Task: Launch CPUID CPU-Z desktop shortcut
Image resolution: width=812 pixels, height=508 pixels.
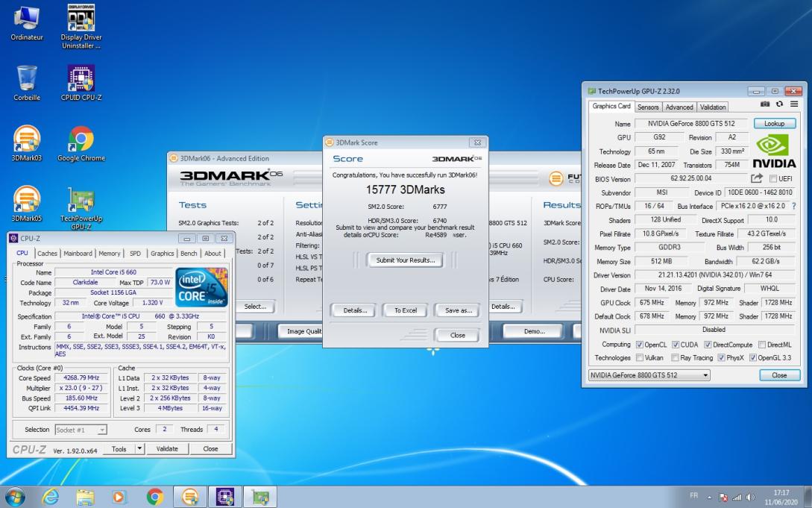Action: [81, 83]
